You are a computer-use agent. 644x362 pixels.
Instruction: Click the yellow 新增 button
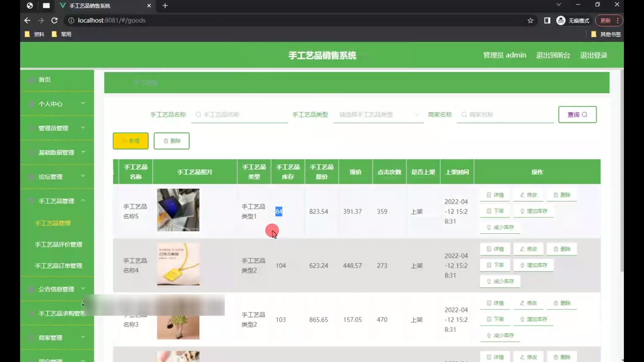tap(130, 141)
